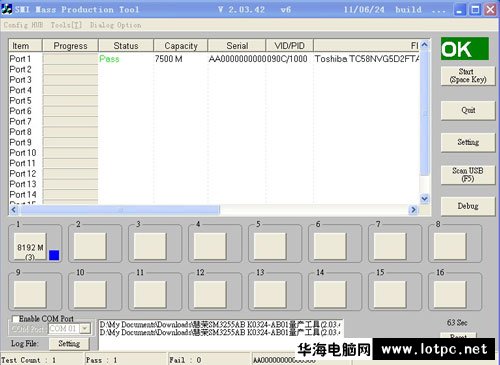Click the 7500 M capacity cell
The image size is (500, 365).
168,59
